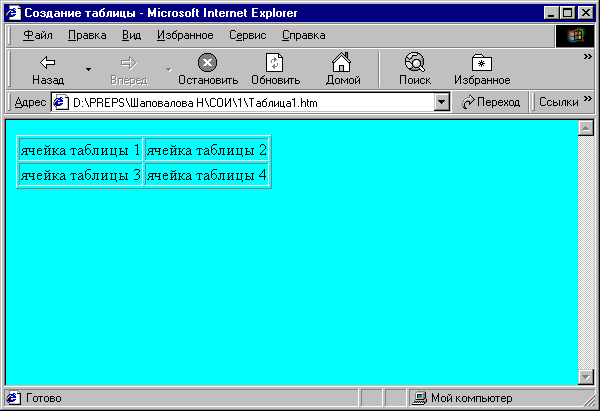The image size is (600, 411).
Task: Open the Назад history dropdown arrow
Action: [88, 70]
